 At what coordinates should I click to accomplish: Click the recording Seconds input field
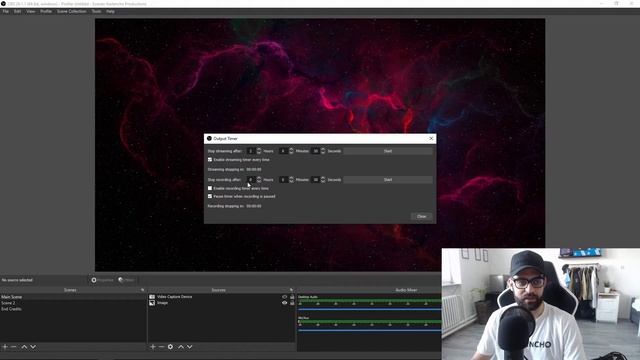(316, 180)
